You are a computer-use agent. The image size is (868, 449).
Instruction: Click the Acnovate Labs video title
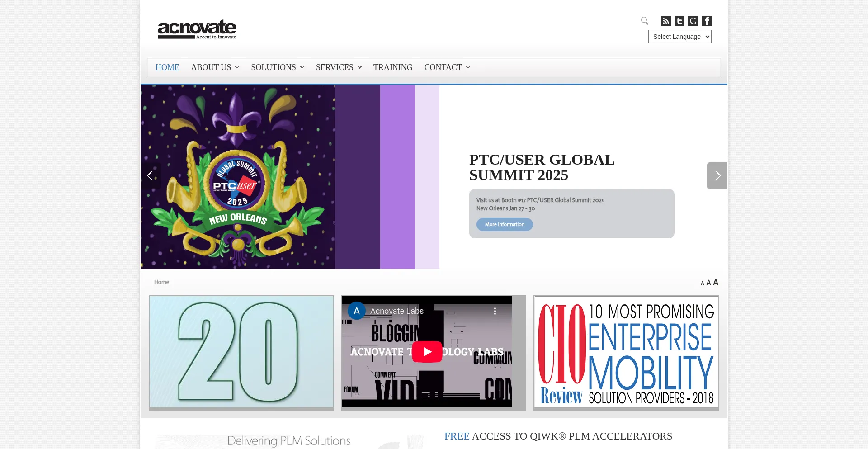(397, 311)
